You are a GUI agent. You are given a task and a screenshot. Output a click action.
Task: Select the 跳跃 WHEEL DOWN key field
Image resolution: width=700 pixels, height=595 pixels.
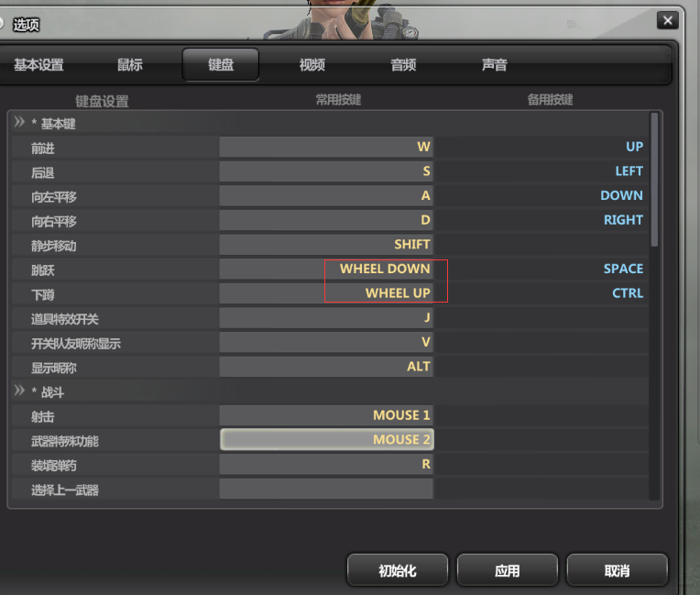pyautogui.click(x=326, y=269)
